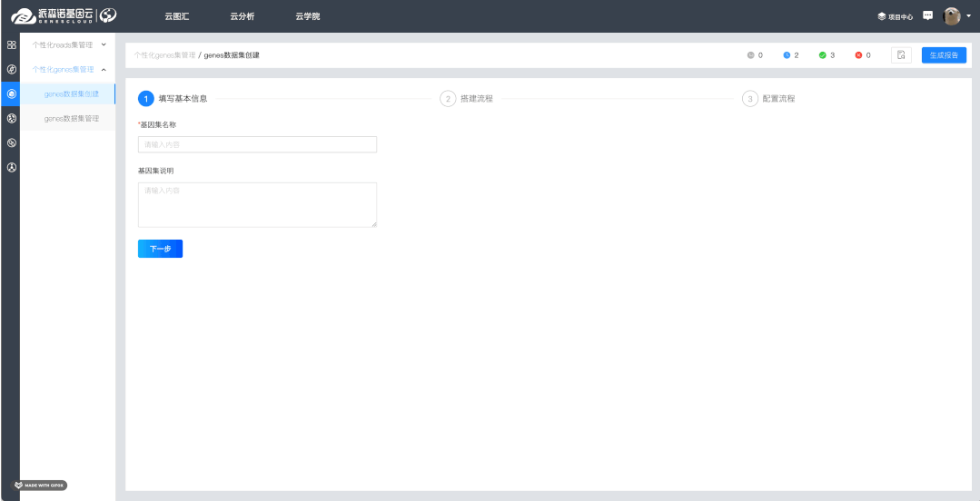Click the 基因集名称 label
Viewport: 980px width, 501px height.
pyautogui.click(x=157, y=124)
